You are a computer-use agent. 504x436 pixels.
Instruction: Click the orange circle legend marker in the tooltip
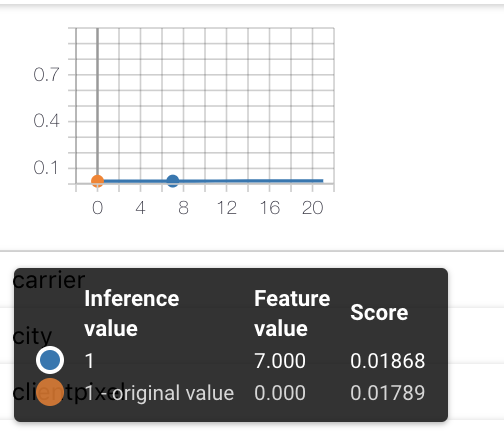tap(50, 392)
